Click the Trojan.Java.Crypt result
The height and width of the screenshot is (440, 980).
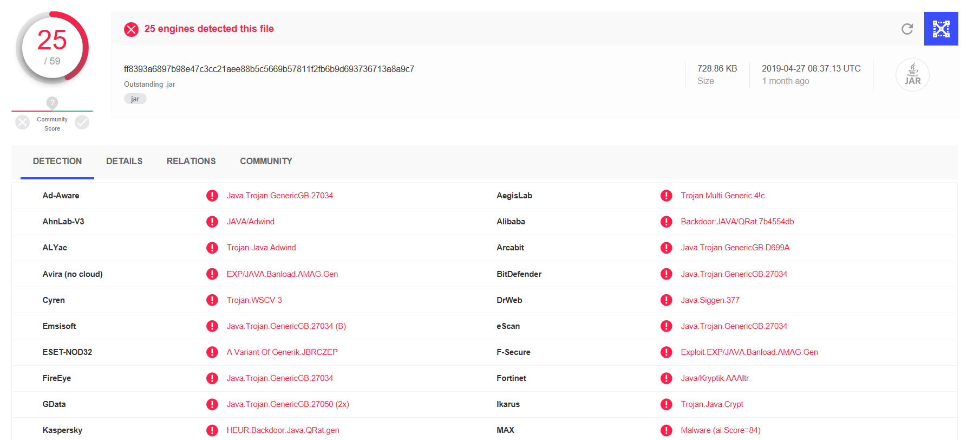712,404
